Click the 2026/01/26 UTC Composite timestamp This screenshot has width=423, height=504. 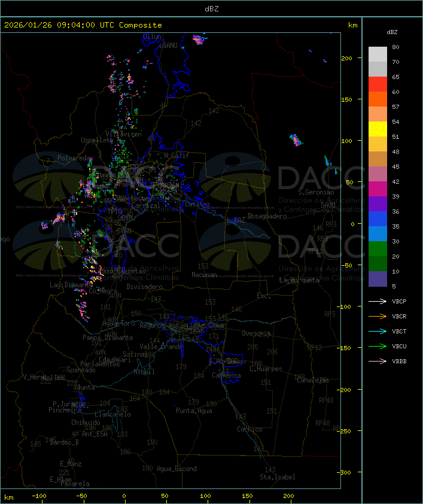click(x=83, y=25)
